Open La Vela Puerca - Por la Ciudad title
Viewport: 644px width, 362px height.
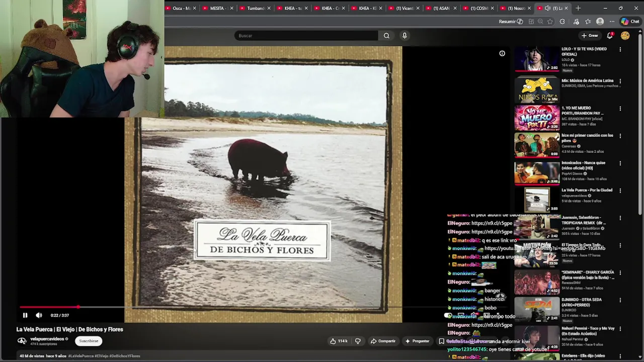(x=587, y=190)
